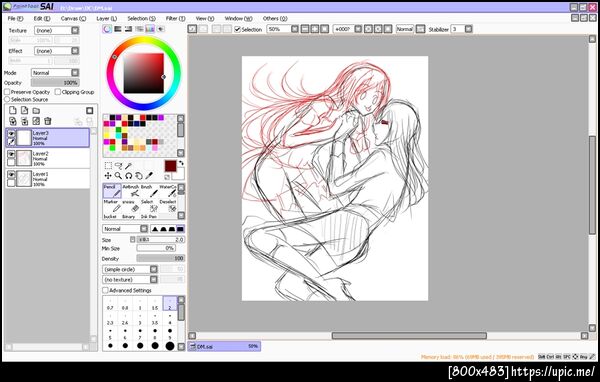Screen dimensions: 600x382
Task: Select the Zoom magnifier tool
Action: coord(118,176)
